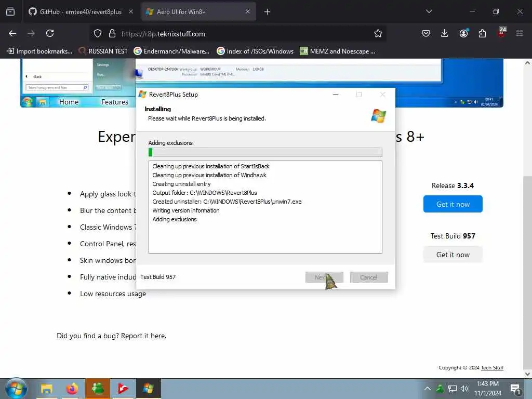532x399 pixels.
Task: Click the Next button in Setup
Action: click(324, 277)
